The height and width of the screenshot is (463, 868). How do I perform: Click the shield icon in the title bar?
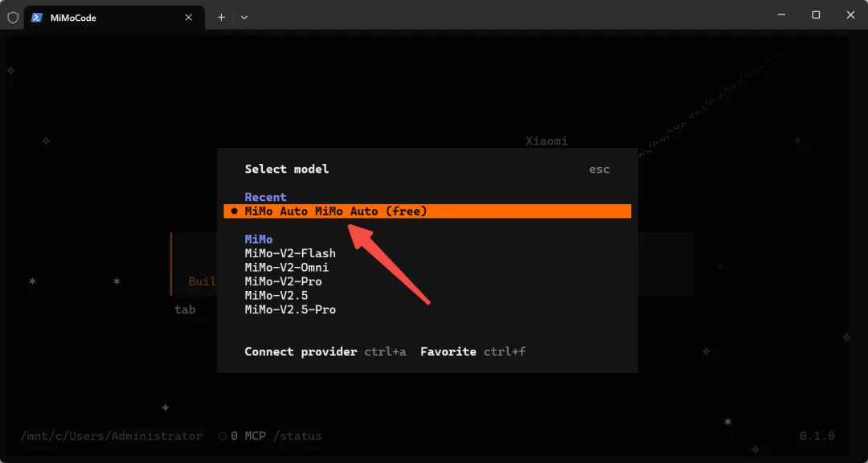tap(13, 17)
